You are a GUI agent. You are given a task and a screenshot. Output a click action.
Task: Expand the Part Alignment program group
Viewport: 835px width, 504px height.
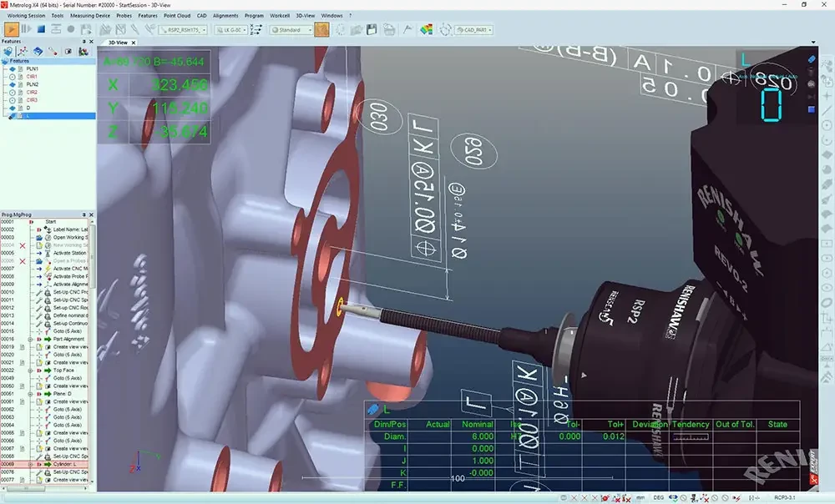[30, 339]
